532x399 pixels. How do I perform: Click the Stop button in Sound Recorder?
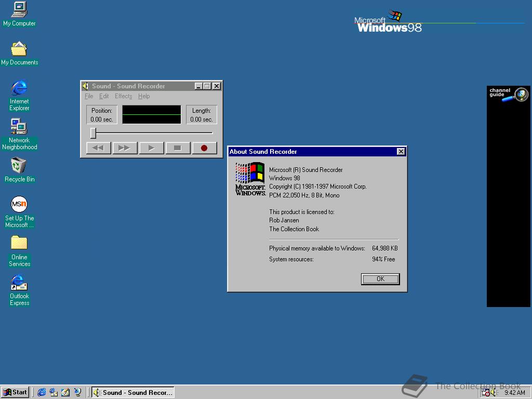point(178,148)
